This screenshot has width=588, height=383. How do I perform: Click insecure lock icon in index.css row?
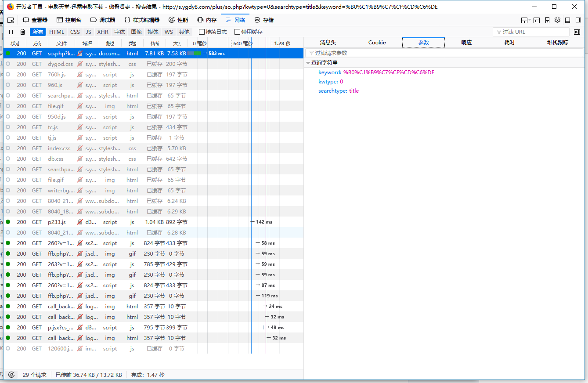(80, 148)
